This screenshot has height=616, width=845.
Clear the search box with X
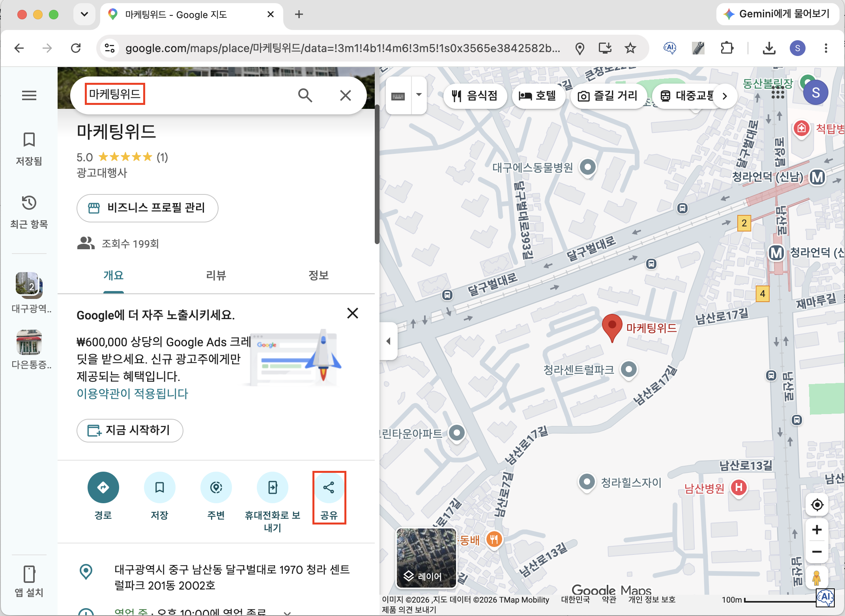coord(345,95)
